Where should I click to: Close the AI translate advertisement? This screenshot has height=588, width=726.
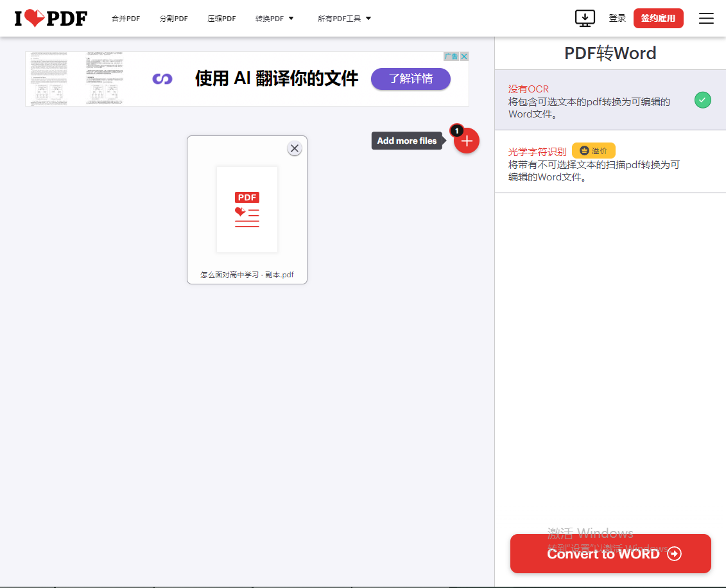pos(464,56)
